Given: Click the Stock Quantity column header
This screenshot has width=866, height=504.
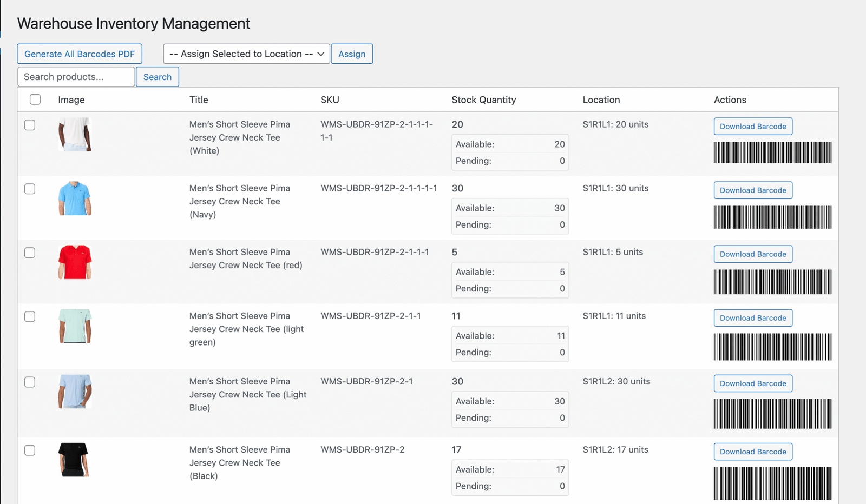Looking at the screenshot, I should [484, 100].
